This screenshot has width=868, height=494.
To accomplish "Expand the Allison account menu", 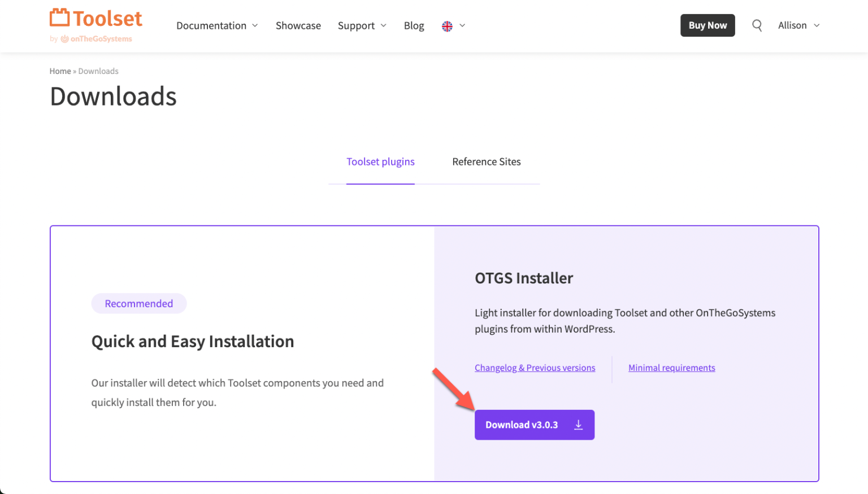I will click(x=798, y=25).
